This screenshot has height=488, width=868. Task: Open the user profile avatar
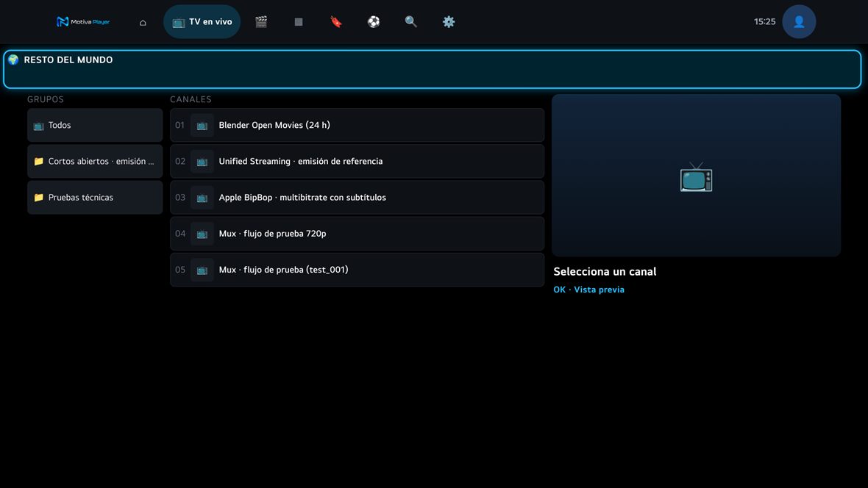[x=799, y=21]
